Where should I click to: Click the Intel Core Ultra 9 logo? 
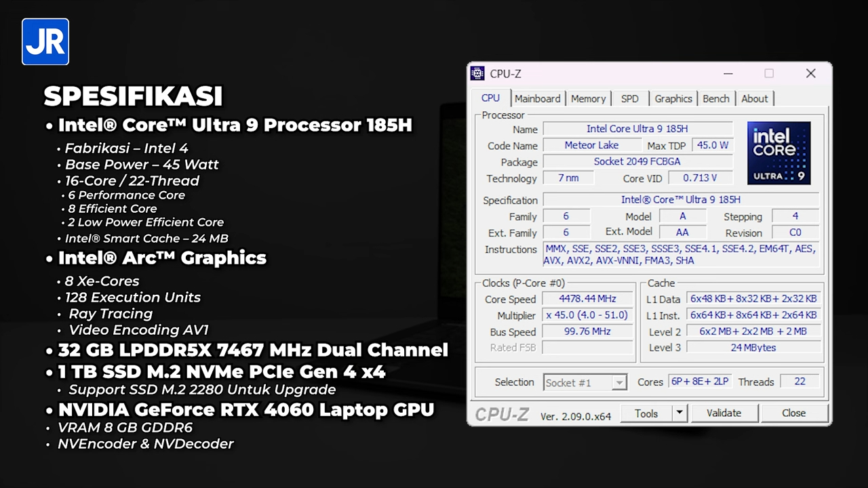pyautogui.click(x=778, y=153)
